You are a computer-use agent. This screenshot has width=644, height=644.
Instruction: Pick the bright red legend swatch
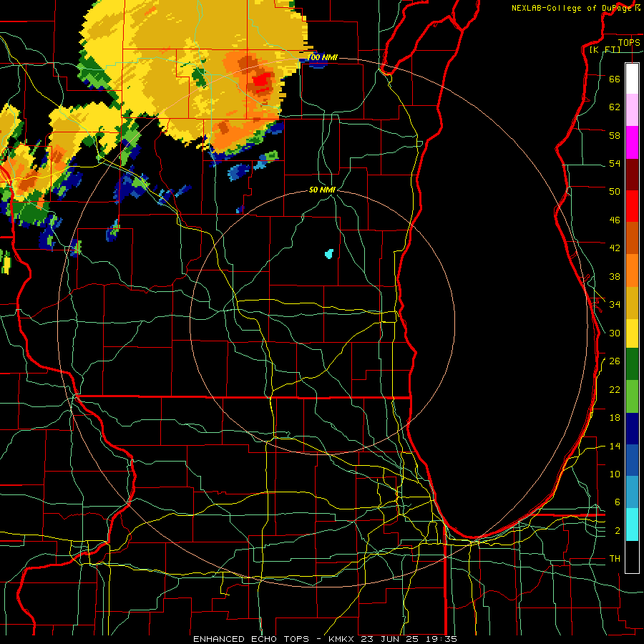click(x=632, y=206)
